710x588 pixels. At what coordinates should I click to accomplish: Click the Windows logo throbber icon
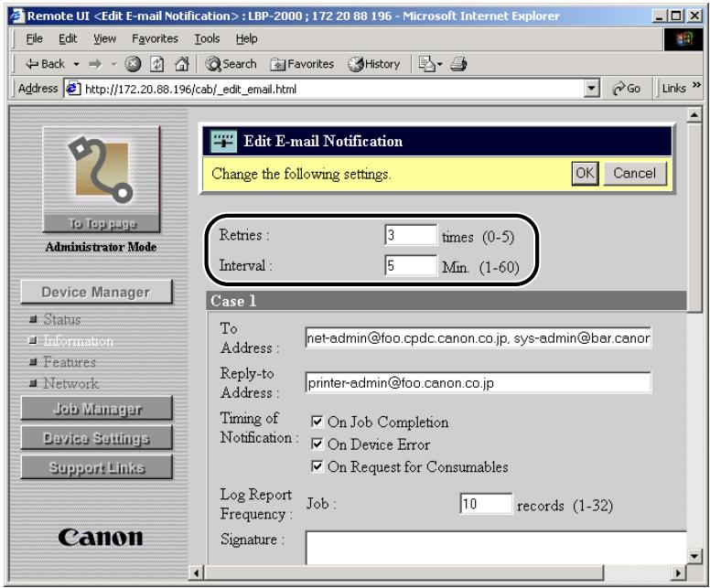tap(683, 39)
